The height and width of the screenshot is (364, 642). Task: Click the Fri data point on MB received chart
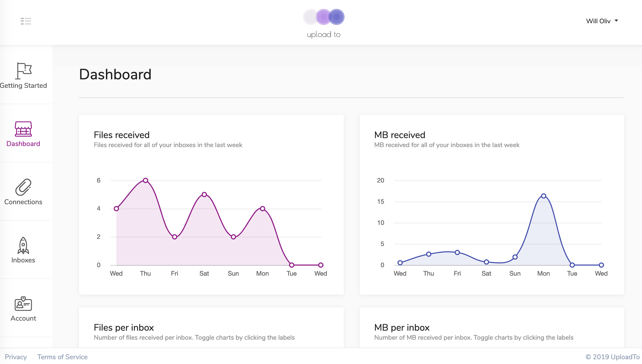(x=457, y=252)
